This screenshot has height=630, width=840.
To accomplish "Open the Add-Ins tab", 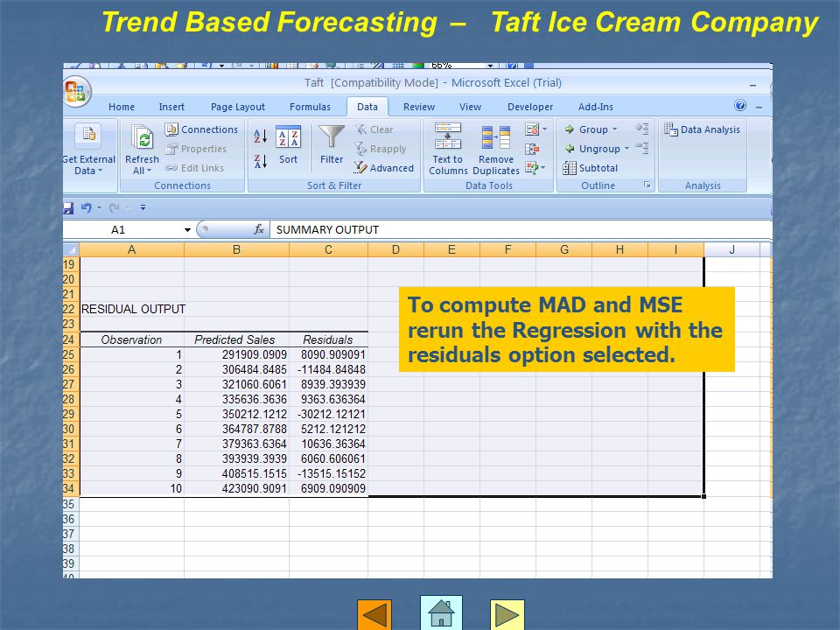I will click(596, 107).
